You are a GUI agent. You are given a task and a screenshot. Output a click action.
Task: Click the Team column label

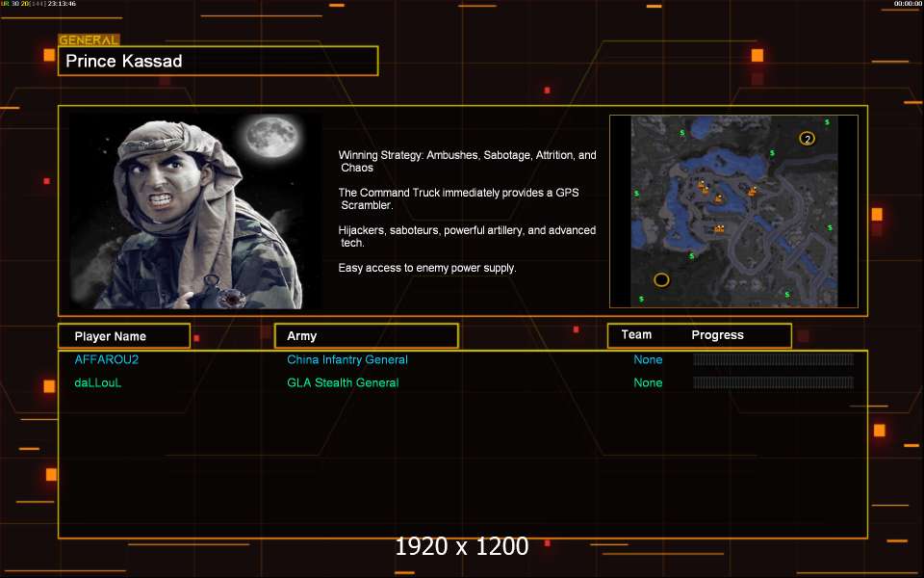coord(636,334)
